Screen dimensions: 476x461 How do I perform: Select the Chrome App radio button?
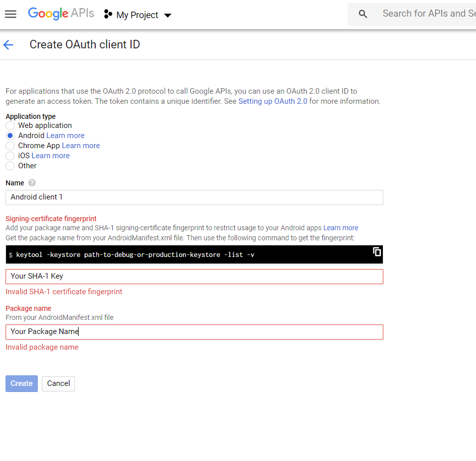click(x=10, y=146)
